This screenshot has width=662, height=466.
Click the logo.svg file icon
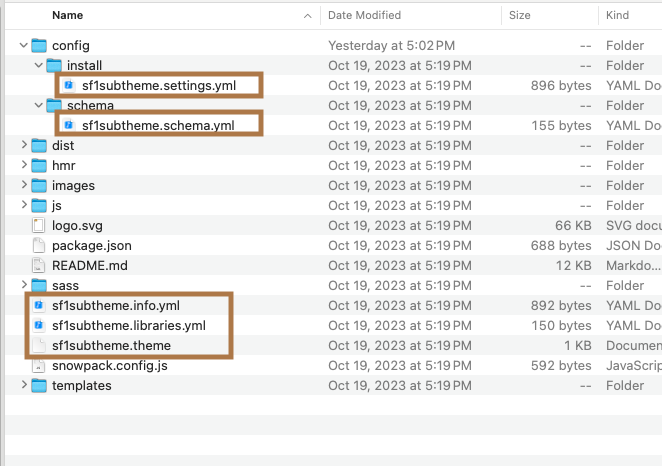[x=39, y=225]
